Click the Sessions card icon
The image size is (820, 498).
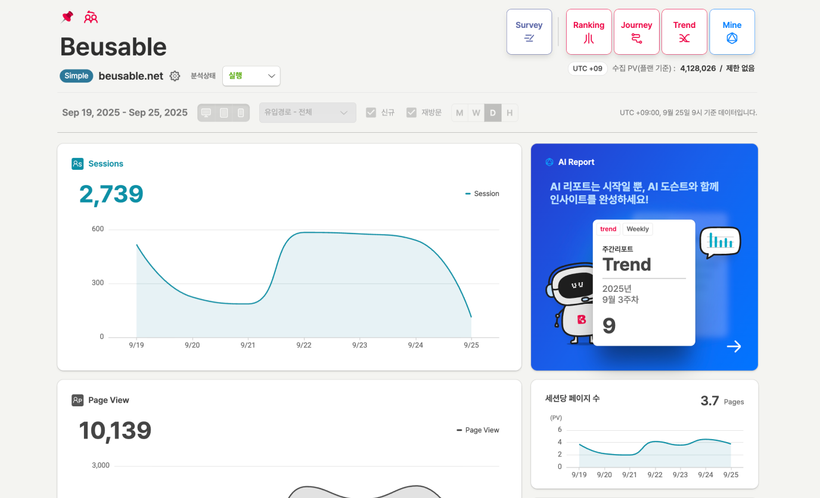(77, 164)
